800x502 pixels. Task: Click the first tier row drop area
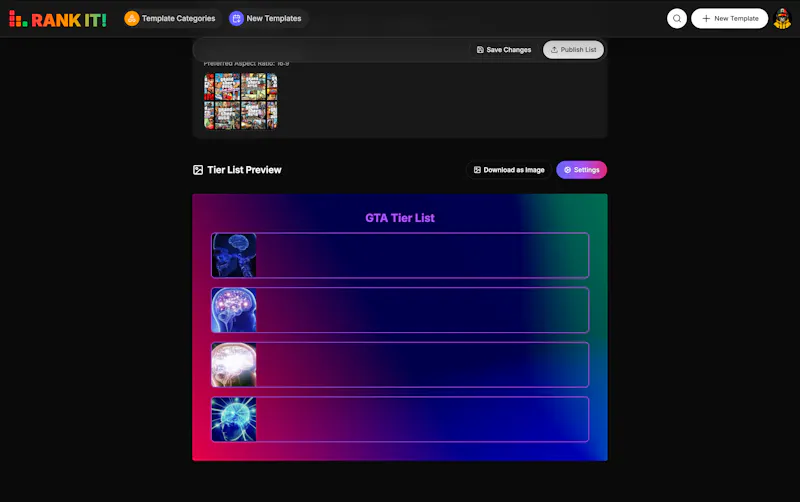click(422, 255)
